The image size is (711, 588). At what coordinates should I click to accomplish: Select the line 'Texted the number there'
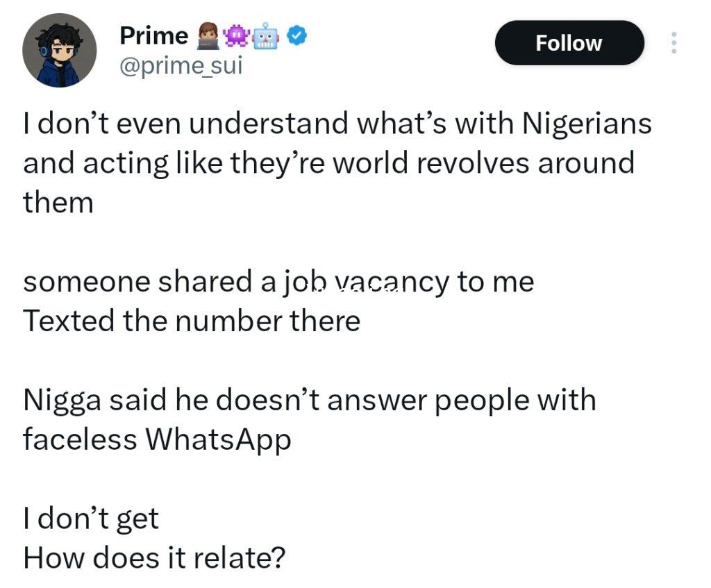click(192, 321)
